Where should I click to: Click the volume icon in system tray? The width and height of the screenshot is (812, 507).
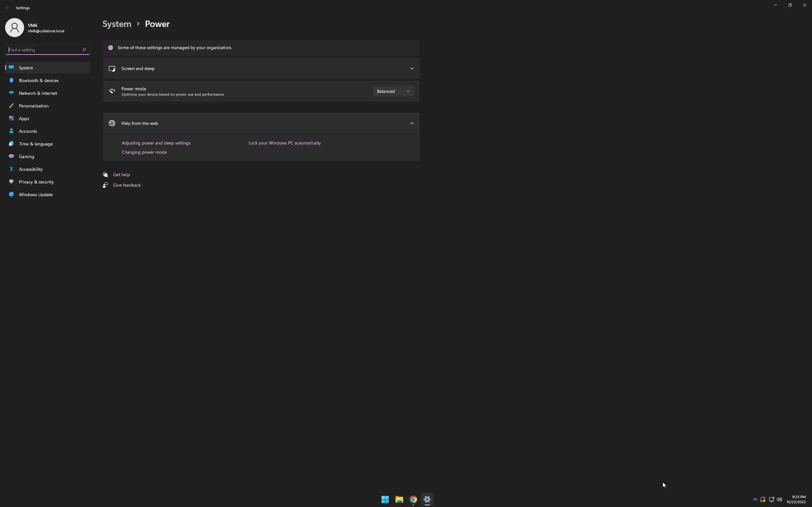tap(779, 499)
